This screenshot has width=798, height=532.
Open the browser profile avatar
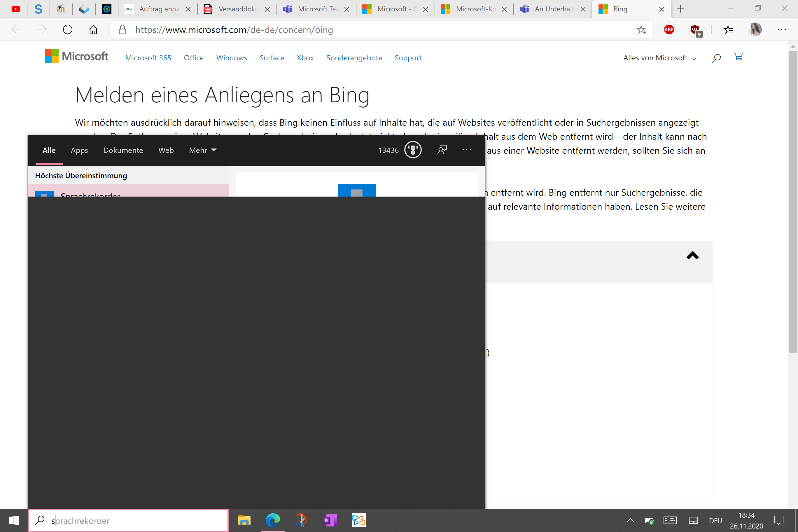tap(755, 29)
